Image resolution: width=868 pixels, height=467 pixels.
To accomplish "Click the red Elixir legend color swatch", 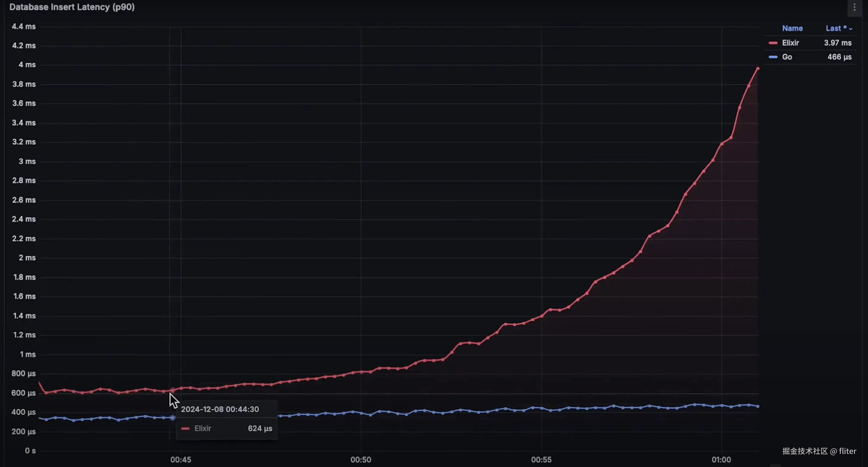I will (x=773, y=43).
